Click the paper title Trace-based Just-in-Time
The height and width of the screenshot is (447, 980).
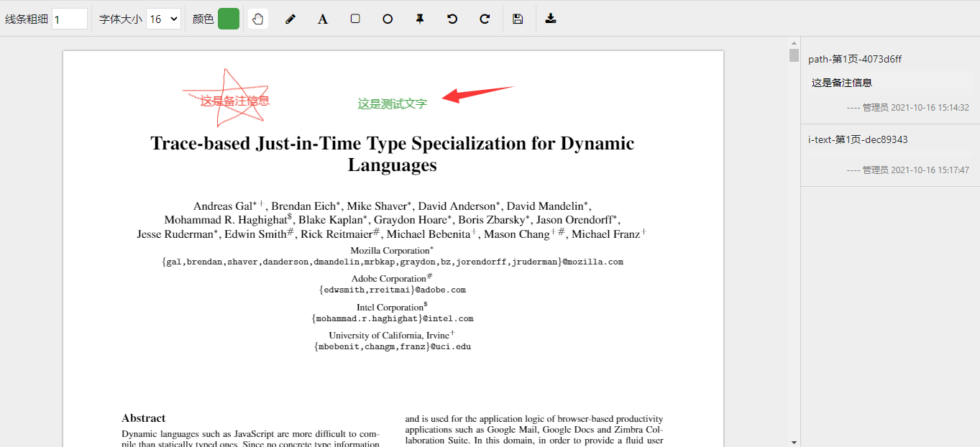coord(393,154)
